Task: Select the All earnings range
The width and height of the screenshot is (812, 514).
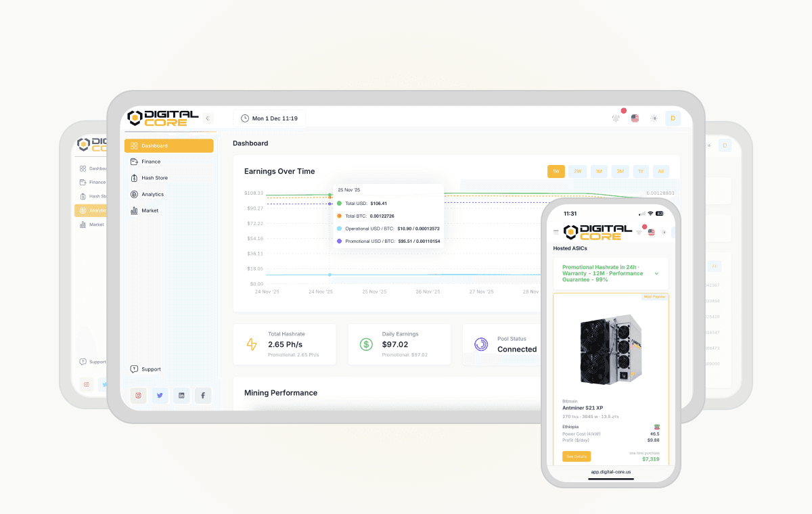Action: point(661,171)
